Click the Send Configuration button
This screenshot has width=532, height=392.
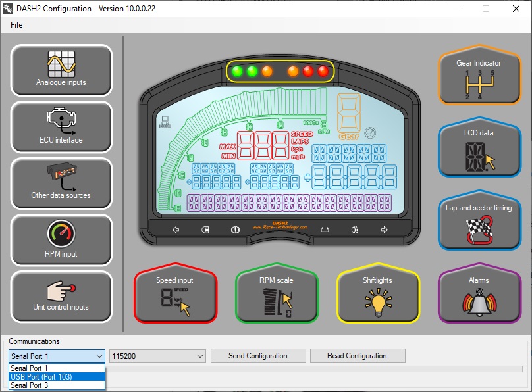(x=257, y=356)
